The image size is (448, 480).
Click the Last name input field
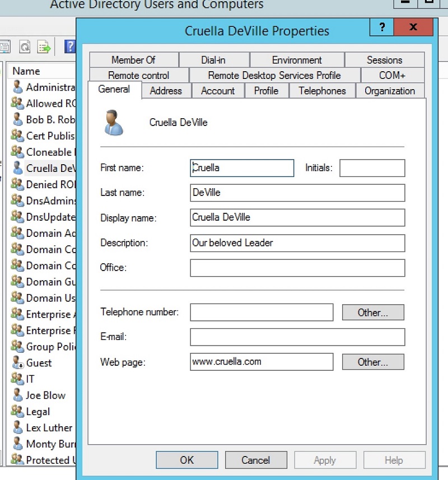(297, 193)
